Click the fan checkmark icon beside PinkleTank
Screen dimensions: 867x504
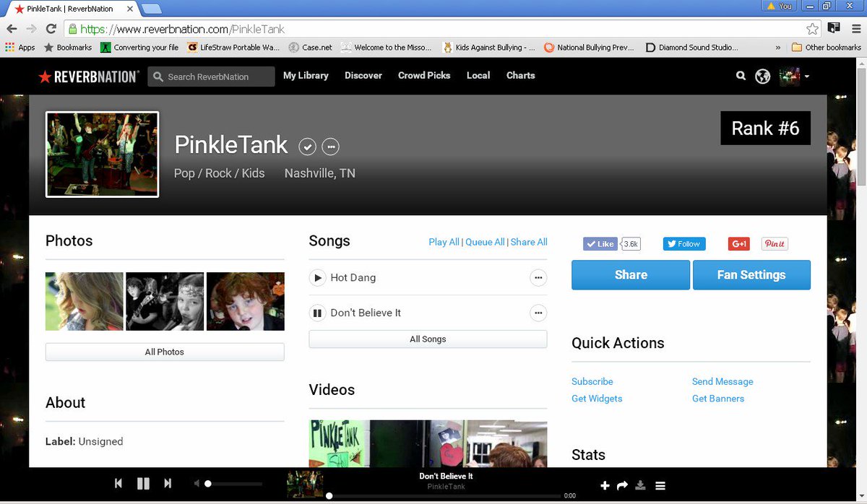click(x=308, y=147)
